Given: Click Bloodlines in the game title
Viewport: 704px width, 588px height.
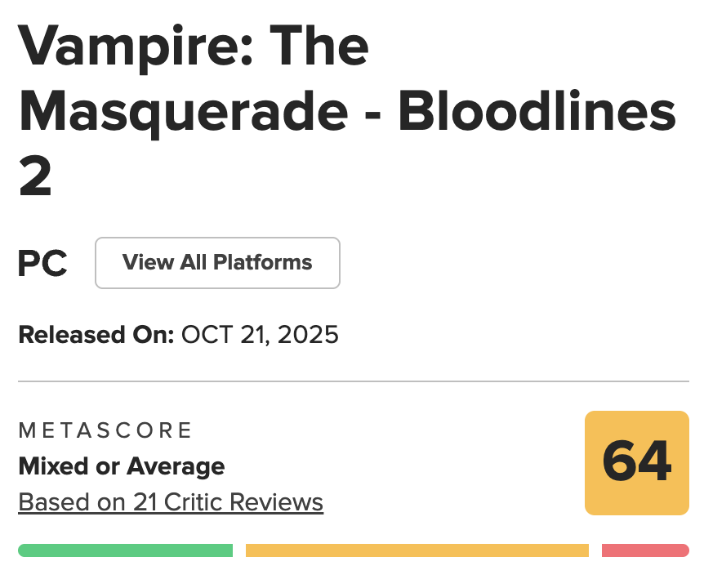Looking at the screenshot, I should [537, 113].
